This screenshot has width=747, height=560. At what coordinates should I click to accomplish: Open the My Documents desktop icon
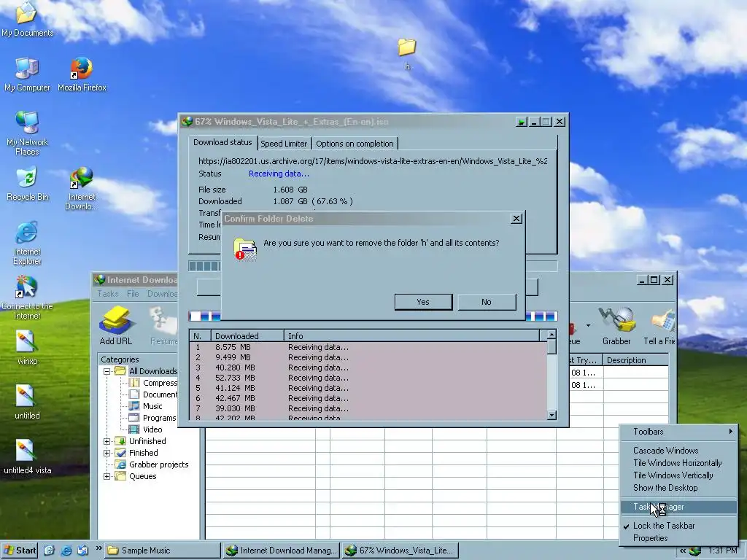click(x=27, y=20)
